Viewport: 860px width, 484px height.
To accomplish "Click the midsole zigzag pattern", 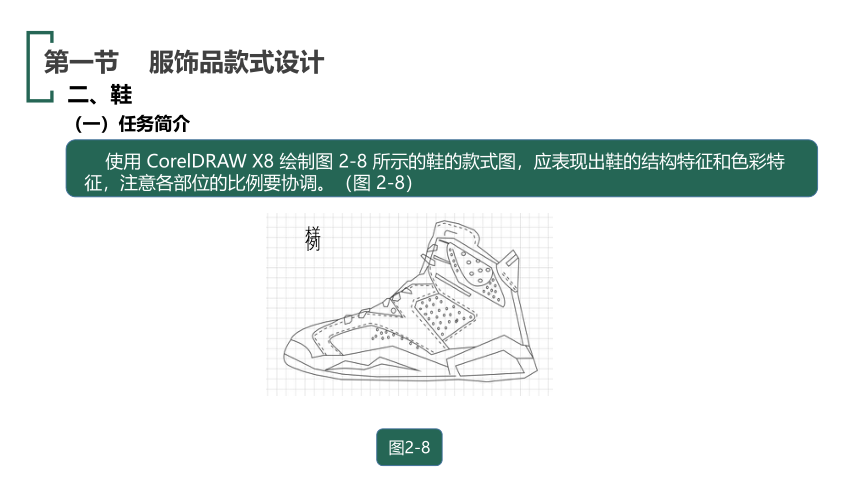I will click(373, 364).
